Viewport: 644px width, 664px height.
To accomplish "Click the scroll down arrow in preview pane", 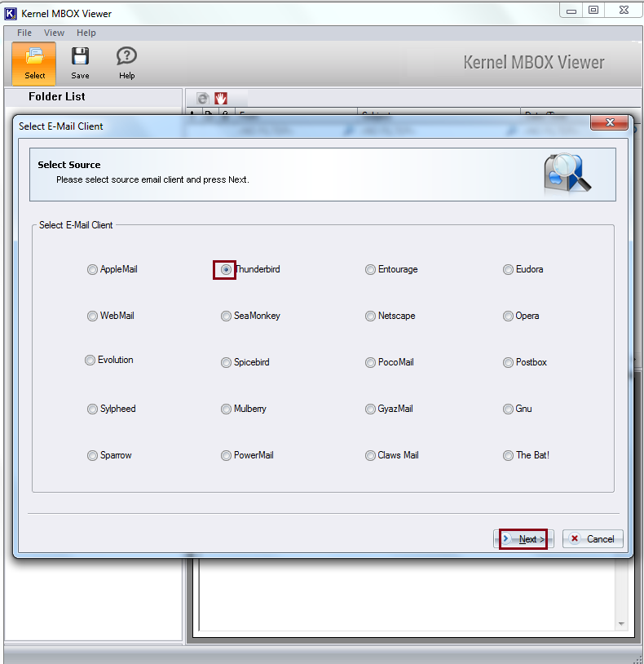I will pyautogui.click(x=621, y=624).
